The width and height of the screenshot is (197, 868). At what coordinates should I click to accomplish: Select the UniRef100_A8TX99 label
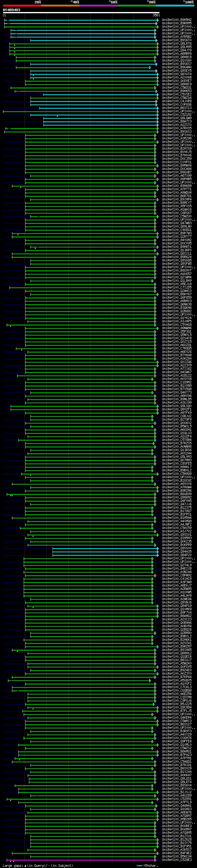[177, 176]
